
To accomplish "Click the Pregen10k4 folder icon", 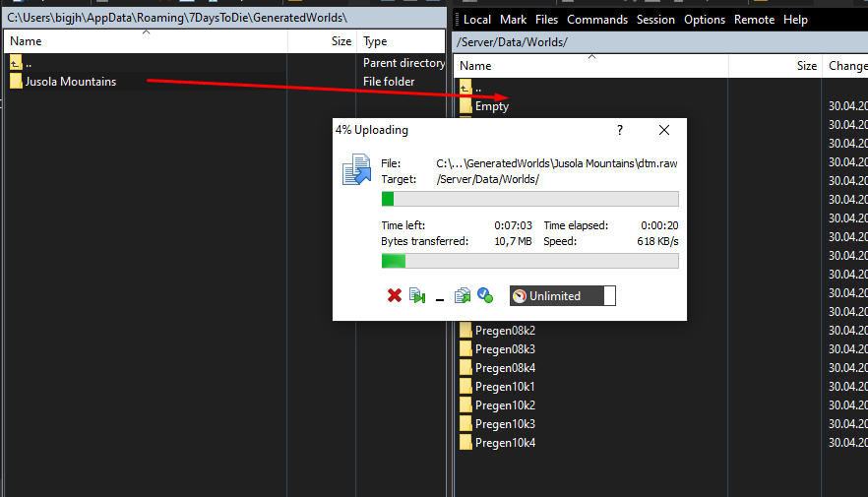I will 466,443.
